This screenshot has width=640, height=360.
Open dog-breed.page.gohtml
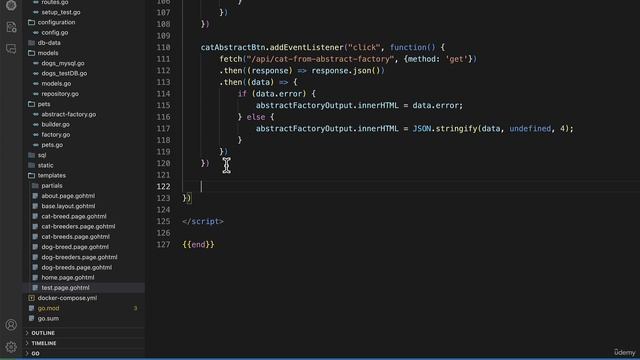pos(75,247)
